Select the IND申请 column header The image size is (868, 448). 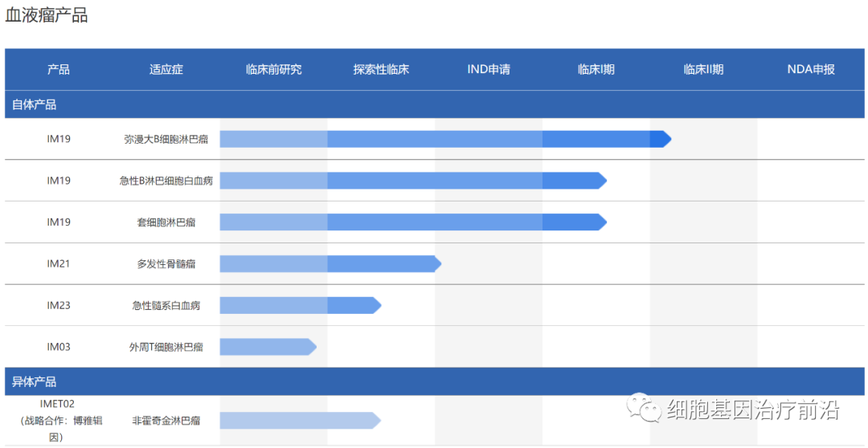[x=489, y=70]
